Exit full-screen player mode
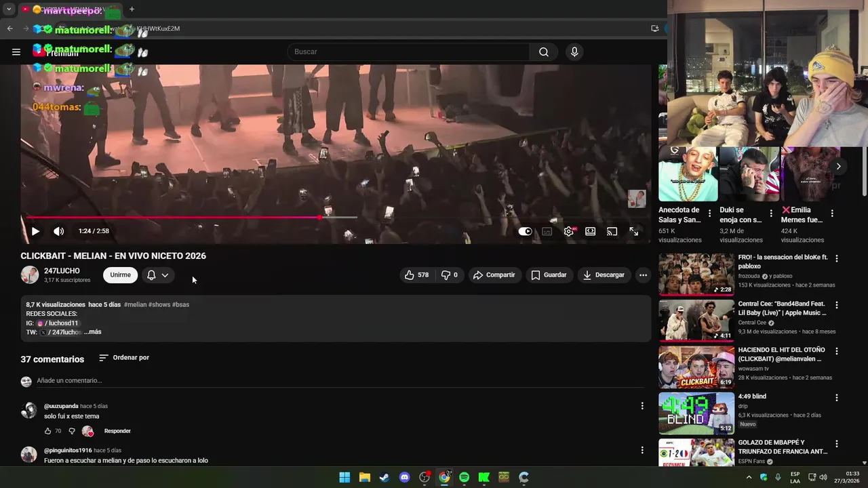The width and height of the screenshot is (868, 488). [633, 231]
